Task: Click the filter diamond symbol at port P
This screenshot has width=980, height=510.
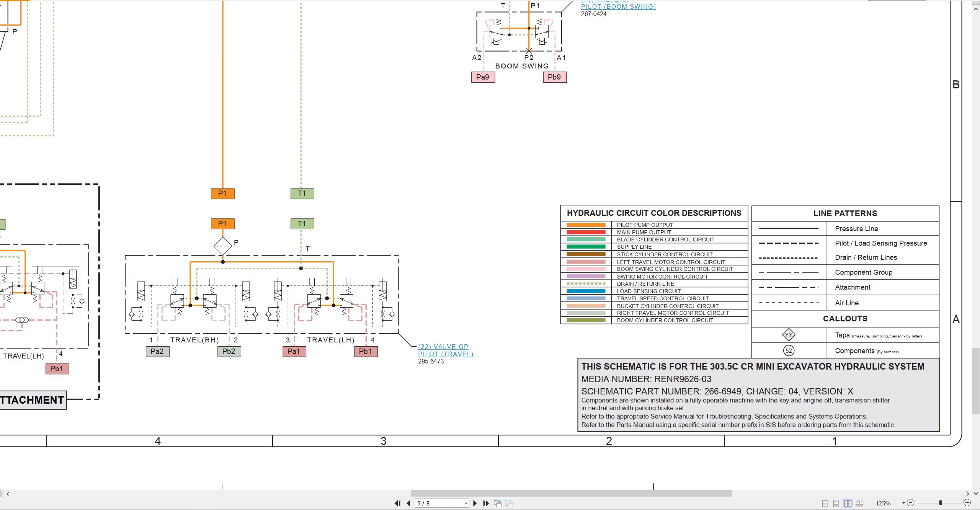Action: pyautogui.click(x=223, y=246)
